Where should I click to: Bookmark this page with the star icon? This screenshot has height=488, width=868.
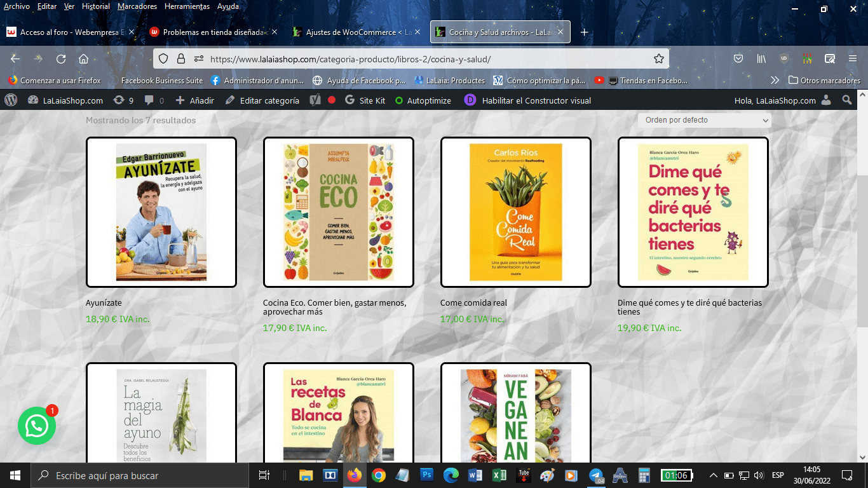pyautogui.click(x=659, y=58)
